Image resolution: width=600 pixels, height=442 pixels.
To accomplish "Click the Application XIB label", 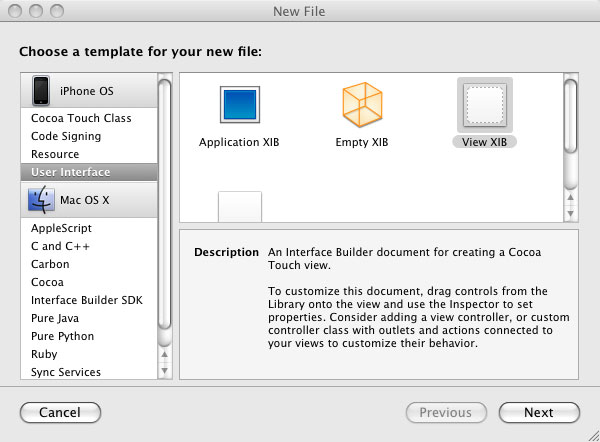I will pos(239,142).
